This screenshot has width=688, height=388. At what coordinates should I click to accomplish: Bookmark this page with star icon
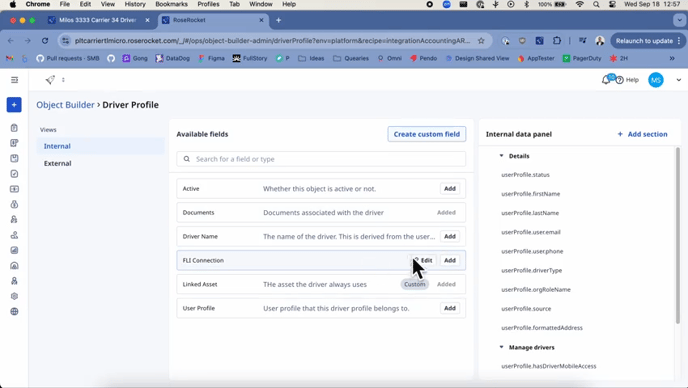click(481, 41)
